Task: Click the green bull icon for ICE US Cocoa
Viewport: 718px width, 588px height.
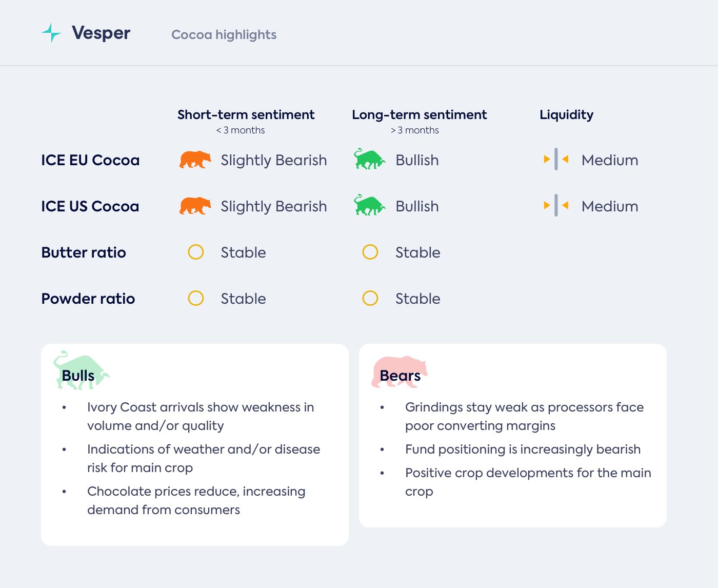Action: click(x=369, y=206)
